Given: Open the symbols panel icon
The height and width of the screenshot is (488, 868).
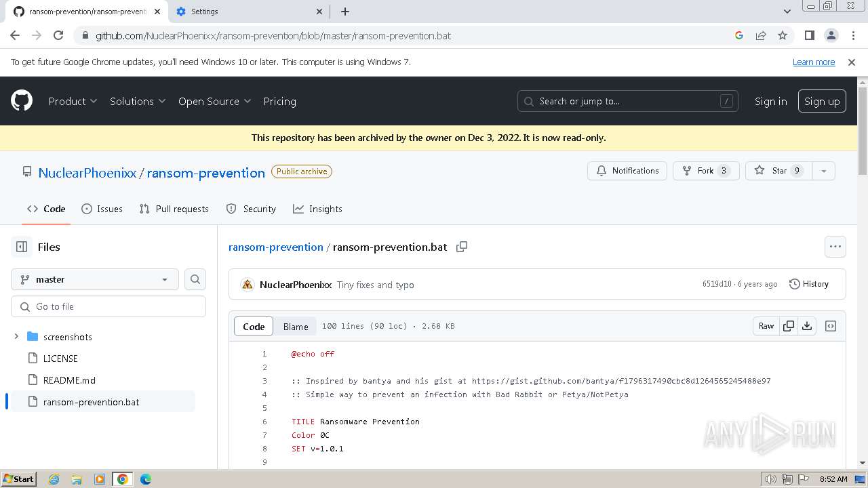Looking at the screenshot, I should coord(831,326).
